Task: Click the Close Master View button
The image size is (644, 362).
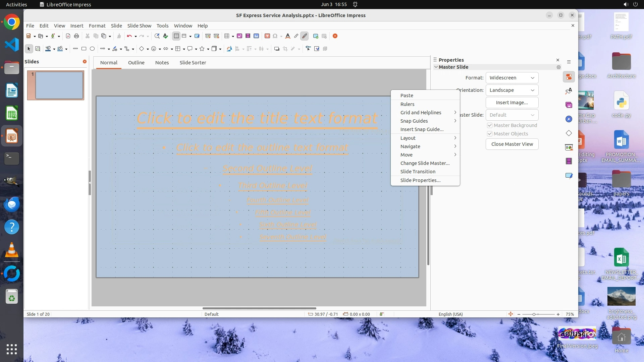Action: click(512, 144)
